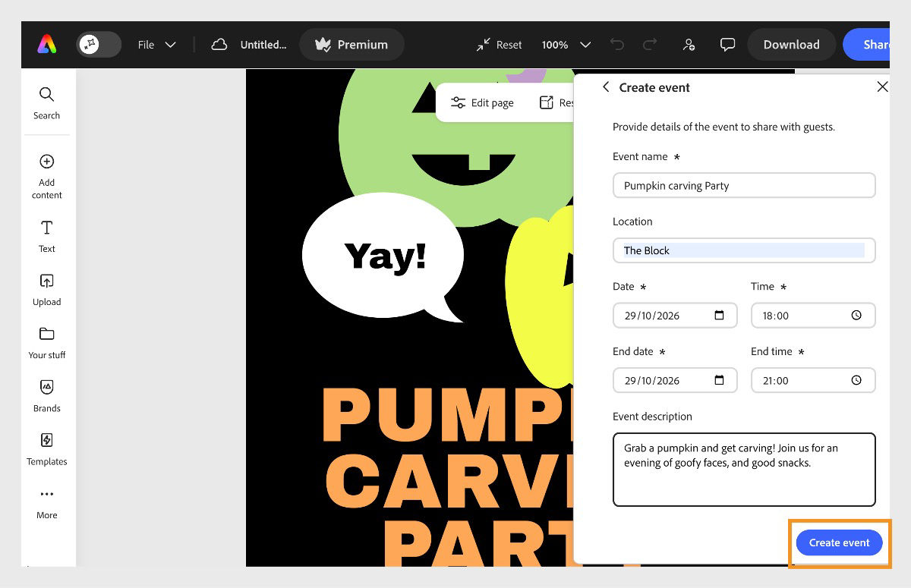Click the Share button
Viewport: 911px width, 588px height.
pyautogui.click(x=866, y=45)
